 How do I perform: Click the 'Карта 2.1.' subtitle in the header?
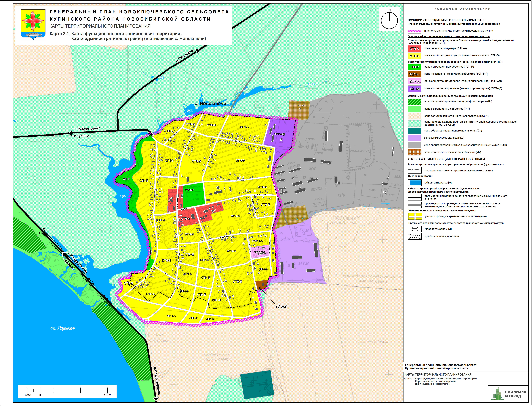(x=60, y=34)
